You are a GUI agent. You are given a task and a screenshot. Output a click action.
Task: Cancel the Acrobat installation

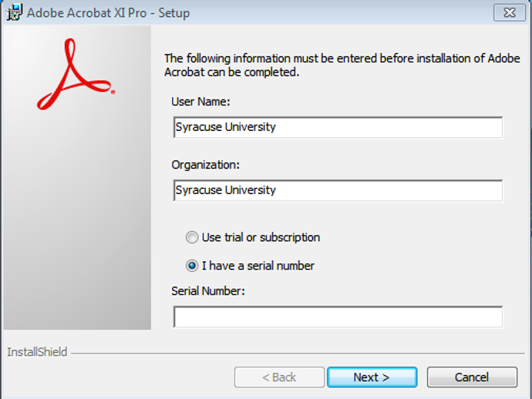coord(472,377)
